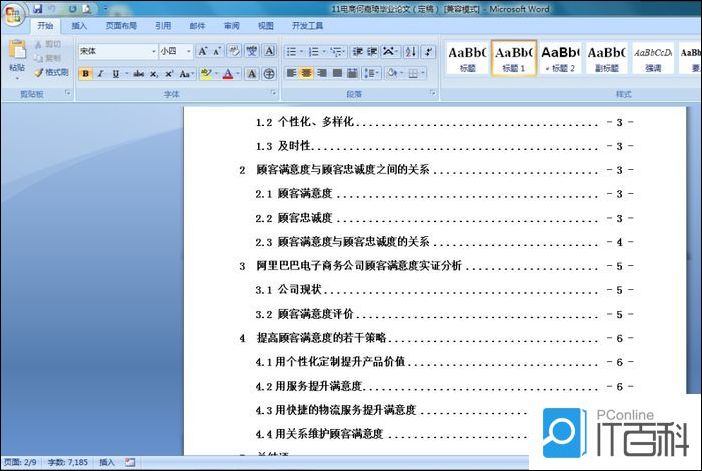702x471 pixels.
Task: Apply the 标题 2 style
Action: pos(561,58)
